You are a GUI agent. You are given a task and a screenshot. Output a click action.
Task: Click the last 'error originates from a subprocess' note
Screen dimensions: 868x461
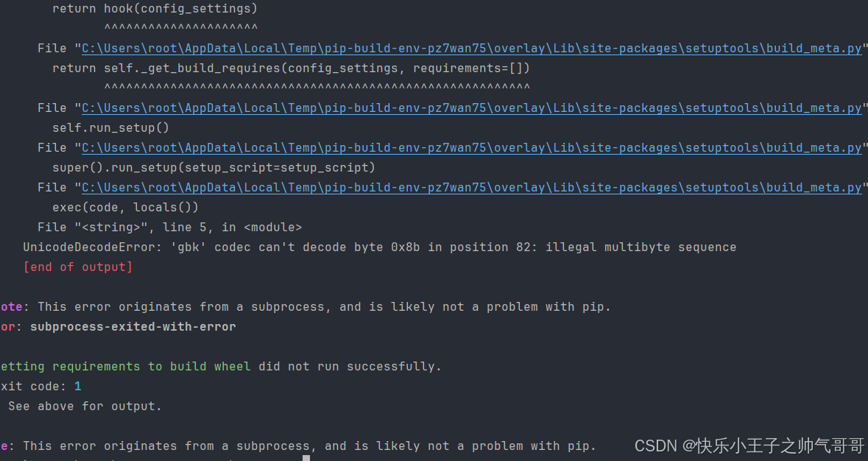[309, 446]
